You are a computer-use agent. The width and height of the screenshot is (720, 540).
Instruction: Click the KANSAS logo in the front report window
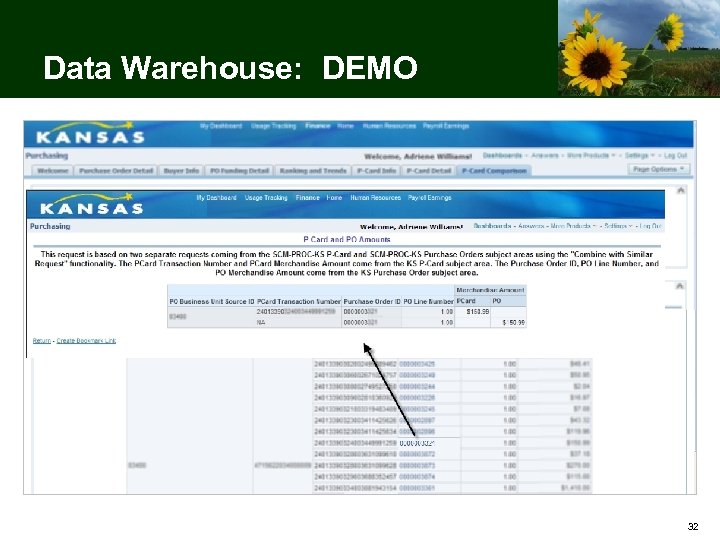point(92,204)
